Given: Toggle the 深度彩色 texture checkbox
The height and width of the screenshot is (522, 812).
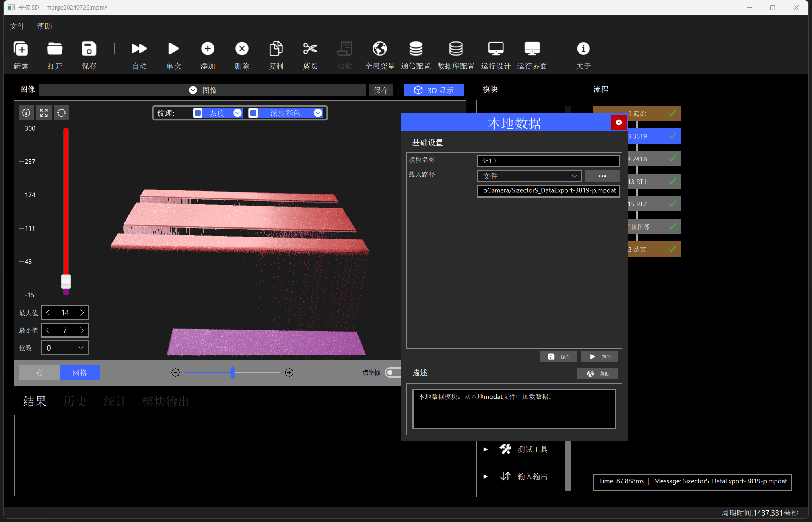Looking at the screenshot, I should (x=253, y=113).
